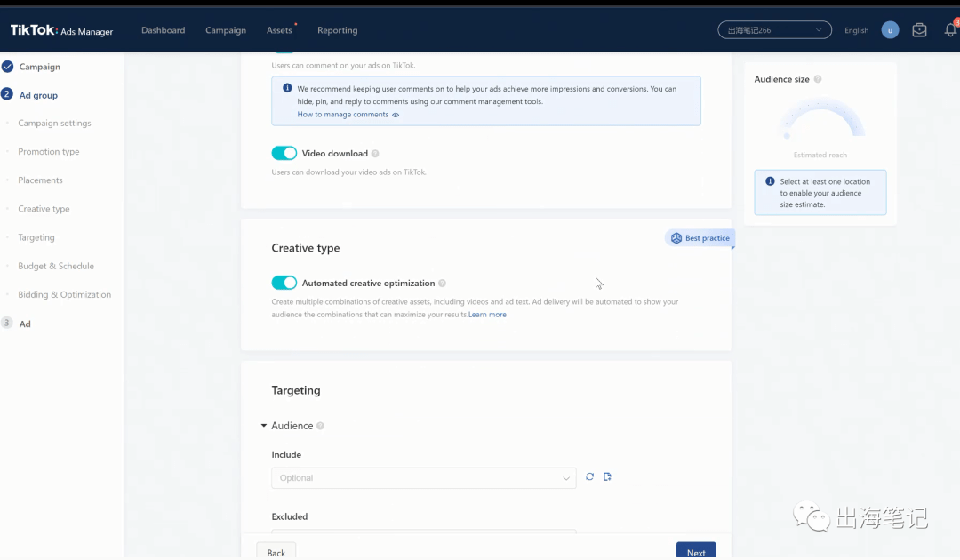The image size is (960, 560).
Task: Open the business center briefcase icon
Action: (919, 30)
